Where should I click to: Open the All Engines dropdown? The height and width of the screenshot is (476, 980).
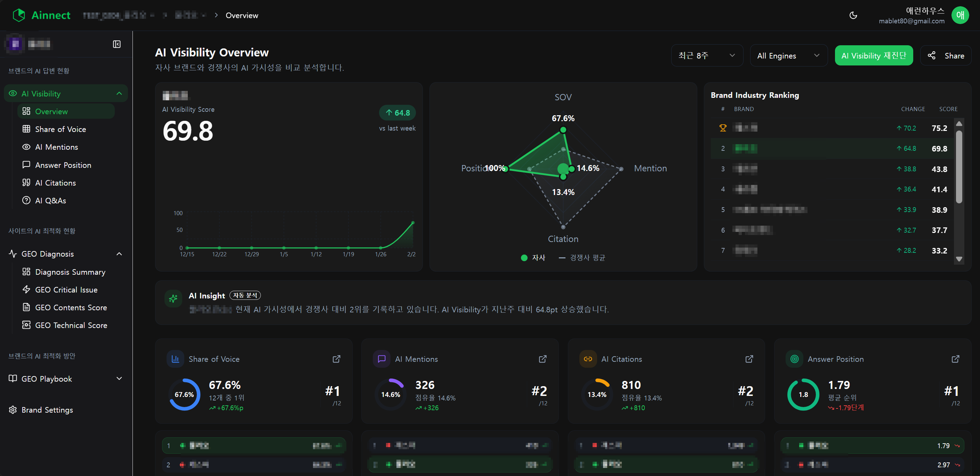tap(789, 55)
